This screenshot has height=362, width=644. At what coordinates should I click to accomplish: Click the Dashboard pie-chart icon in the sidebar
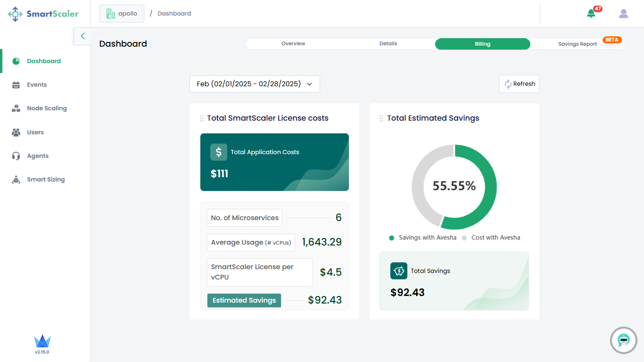click(16, 61)
